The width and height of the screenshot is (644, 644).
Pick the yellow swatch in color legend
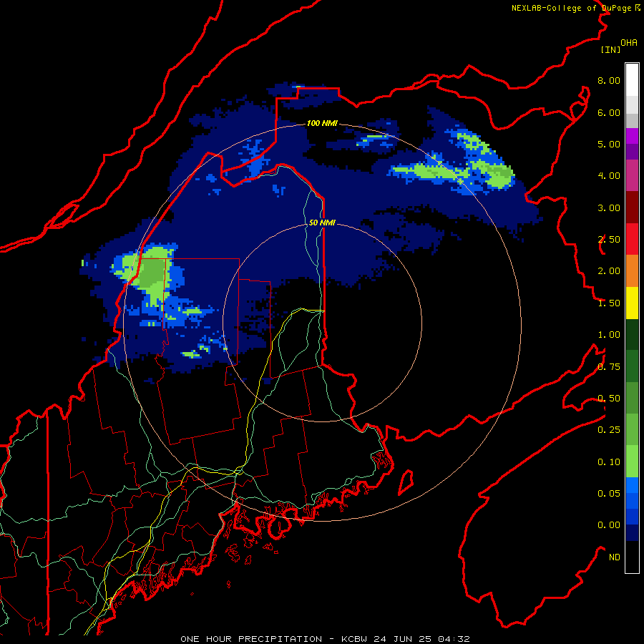[632, 303]
